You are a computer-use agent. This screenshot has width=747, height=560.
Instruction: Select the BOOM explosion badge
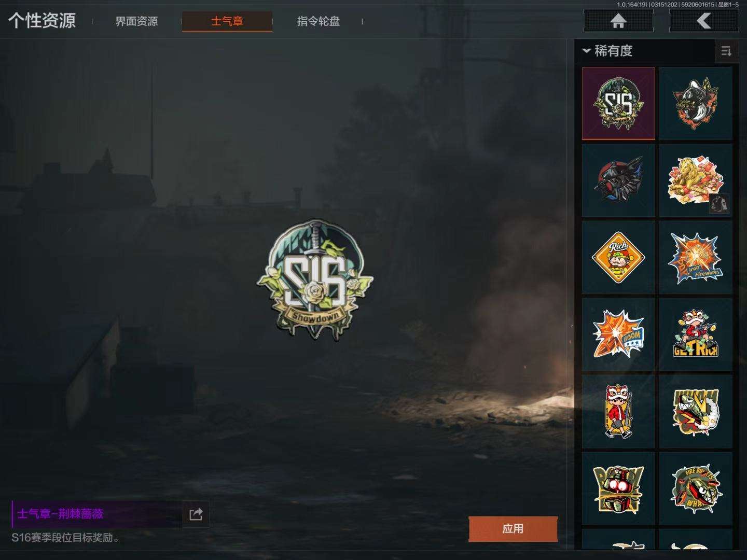click(x=618, y=334)
